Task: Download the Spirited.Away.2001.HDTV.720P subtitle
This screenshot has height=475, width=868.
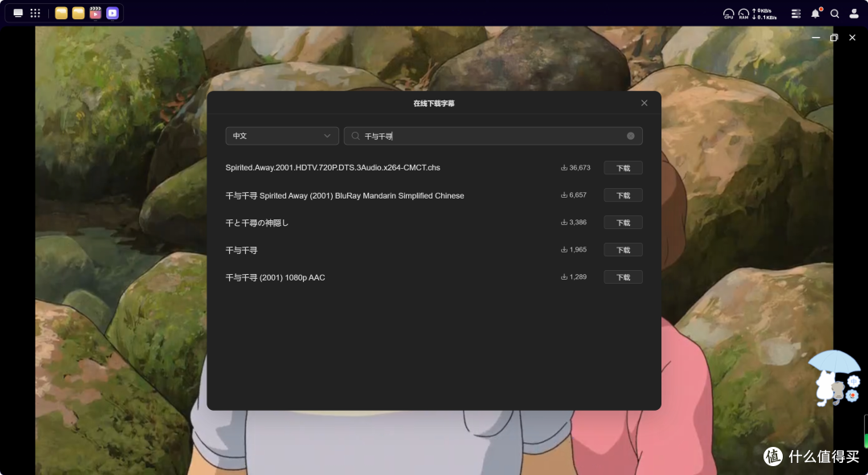Action: [x=623, y=168]
